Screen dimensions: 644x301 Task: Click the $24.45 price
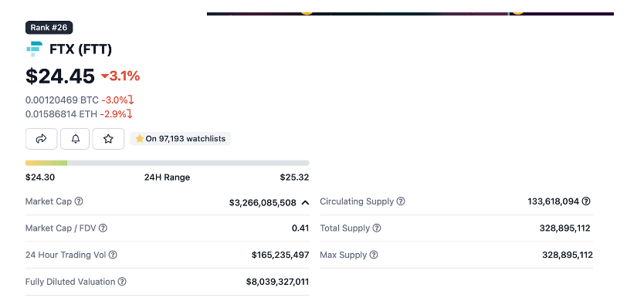click(60, 76)
